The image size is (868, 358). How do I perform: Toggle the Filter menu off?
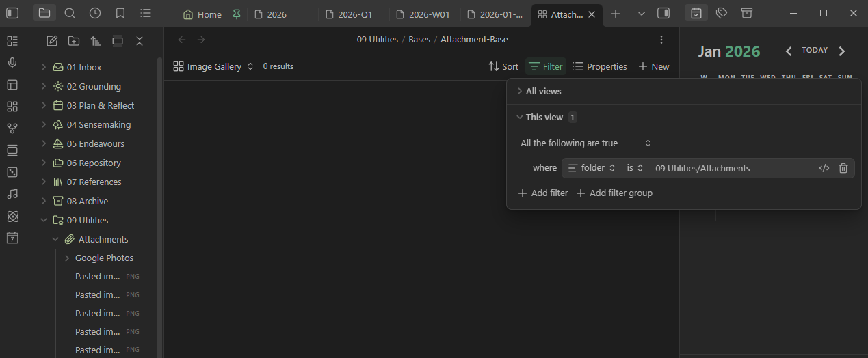[545, 66]
